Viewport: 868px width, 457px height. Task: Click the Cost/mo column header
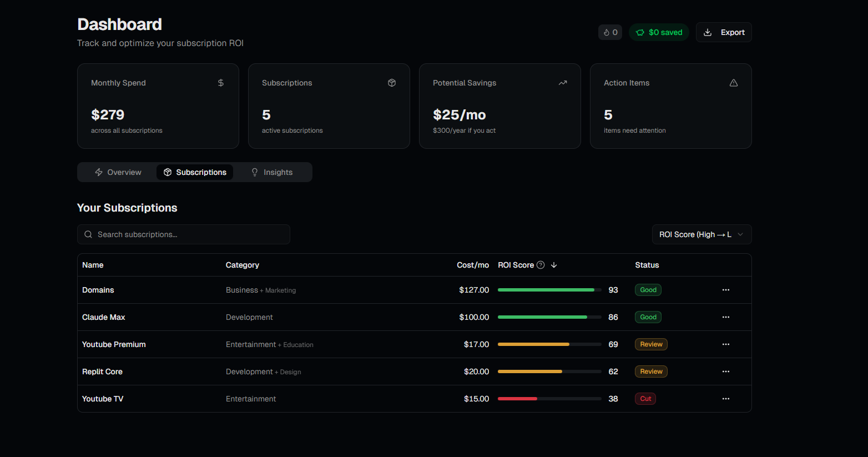(473, 265)
